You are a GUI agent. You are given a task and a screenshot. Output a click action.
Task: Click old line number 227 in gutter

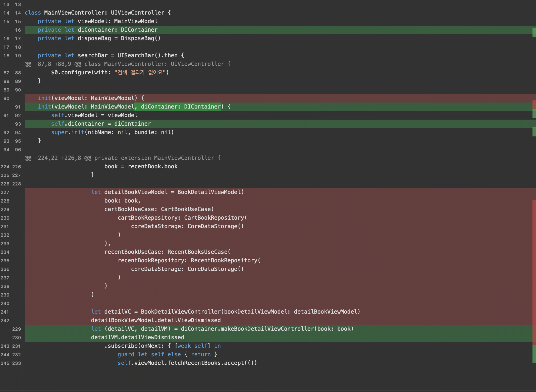tap(5, 192)
